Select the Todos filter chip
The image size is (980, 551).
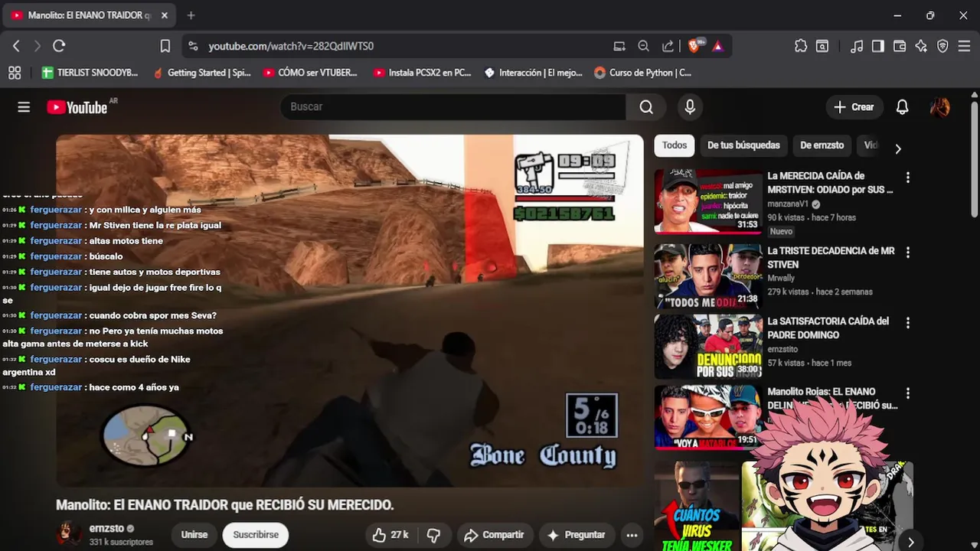click(x=675, y=145)
